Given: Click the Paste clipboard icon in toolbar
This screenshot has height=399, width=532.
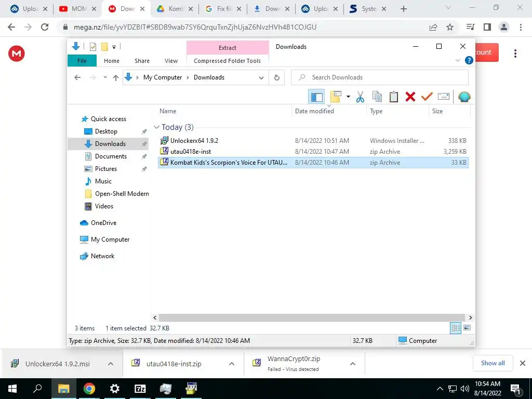Looking at the screenshot, I should click(394, 97).
